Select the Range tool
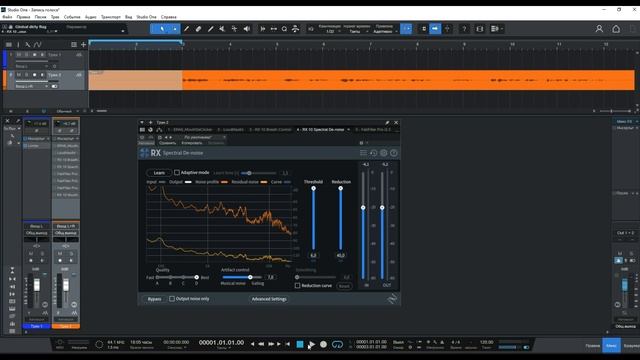 pos(175,29)
